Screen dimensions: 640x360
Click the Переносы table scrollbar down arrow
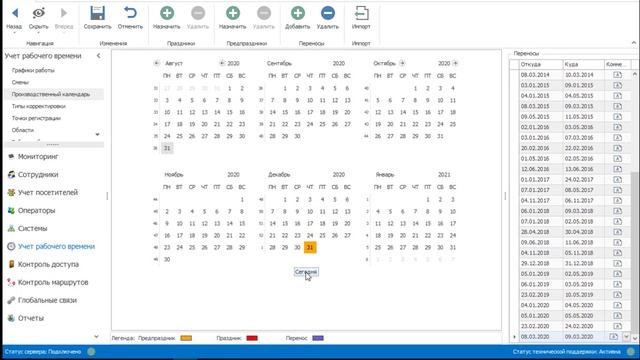[x=635, y=338]
